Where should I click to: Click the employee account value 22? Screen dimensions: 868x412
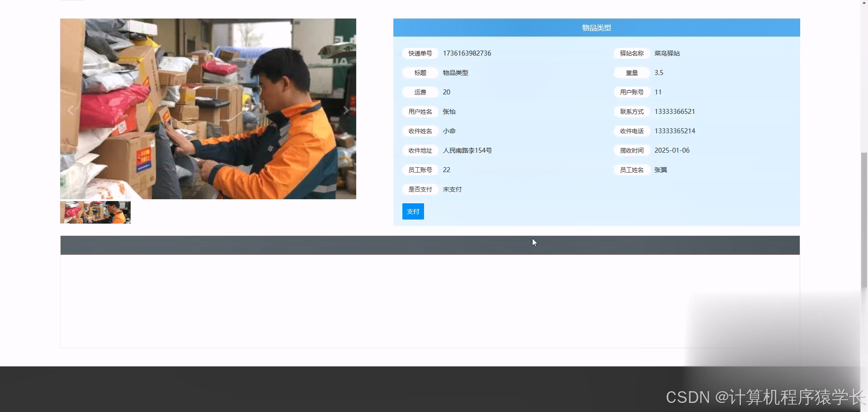click(446, 170)
